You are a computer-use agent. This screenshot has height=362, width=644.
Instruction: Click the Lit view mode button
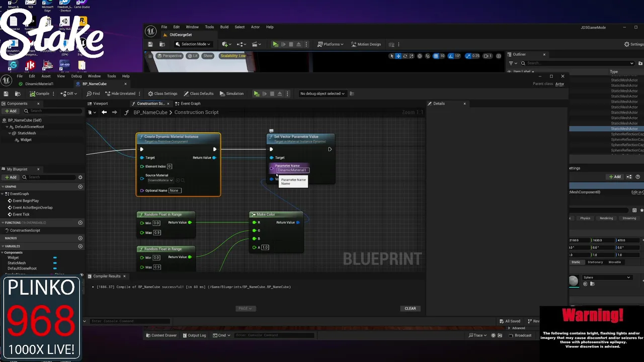[x=193, y=56]
